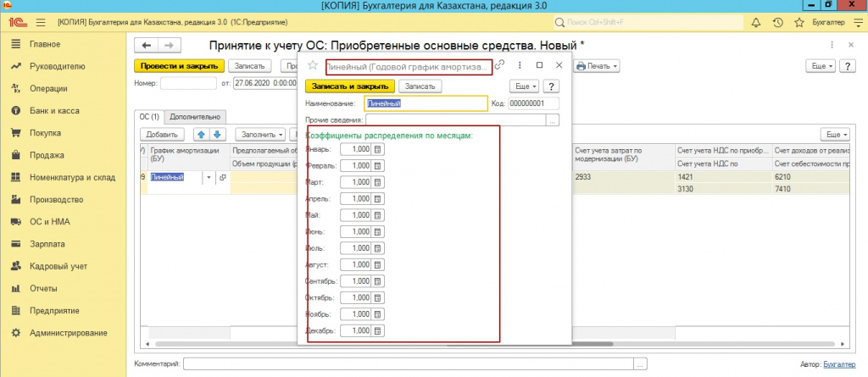The image size is (868, 377).
Task: Open Главное section
Action: click(x=45, y=44)
